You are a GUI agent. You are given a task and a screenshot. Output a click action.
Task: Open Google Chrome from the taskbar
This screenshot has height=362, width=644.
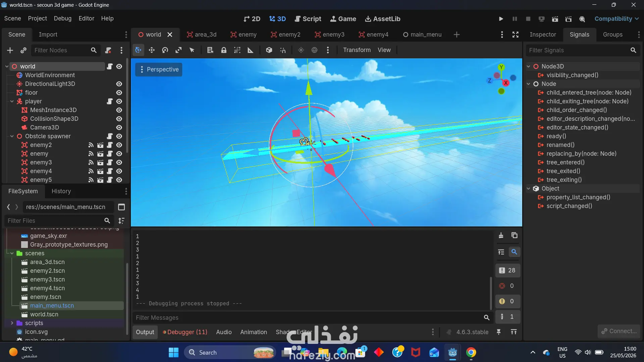point(471,352)
